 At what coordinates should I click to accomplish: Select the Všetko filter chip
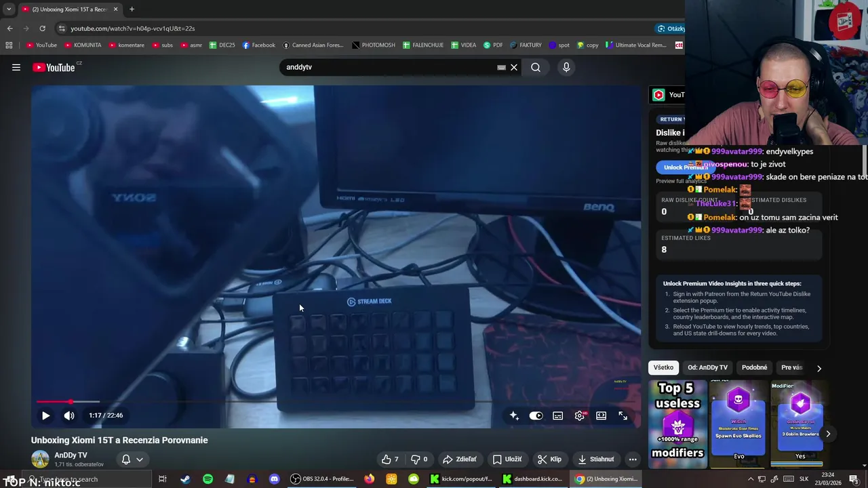point(663,367)
